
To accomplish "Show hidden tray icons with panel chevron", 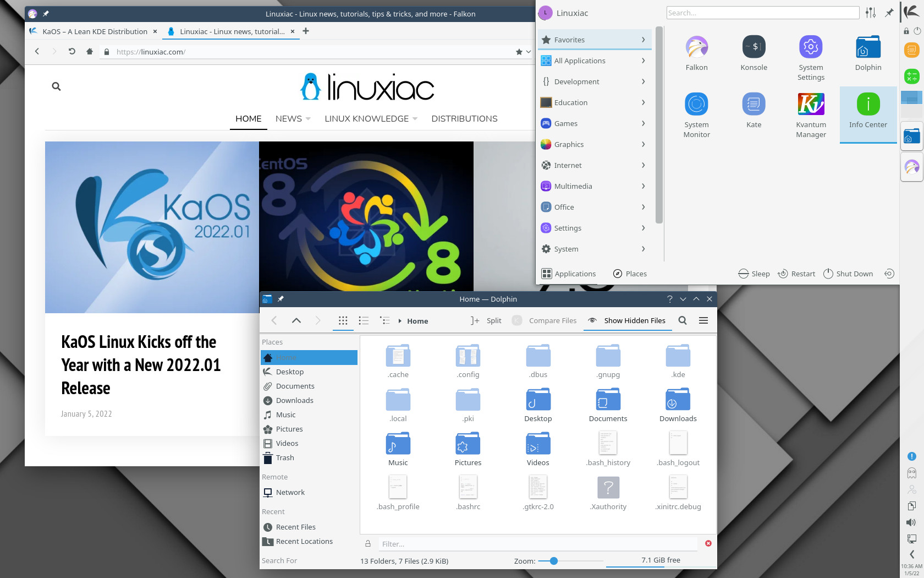I will (911, 554).
